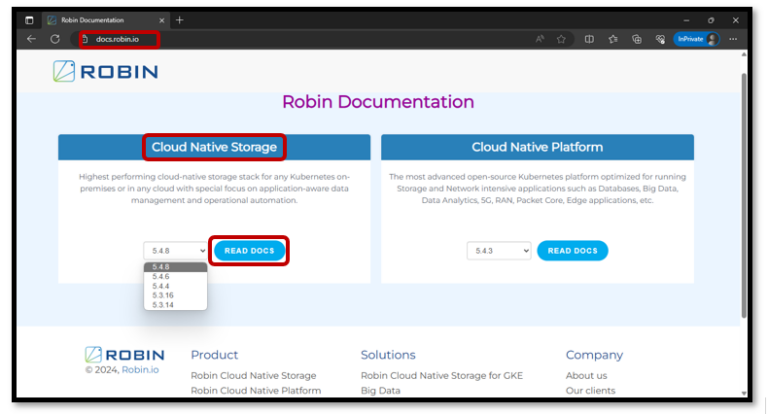Viewport: 768px width, 414px height.
Task: Click the InPrivate profile badge
Action: [x=696, y=39]
